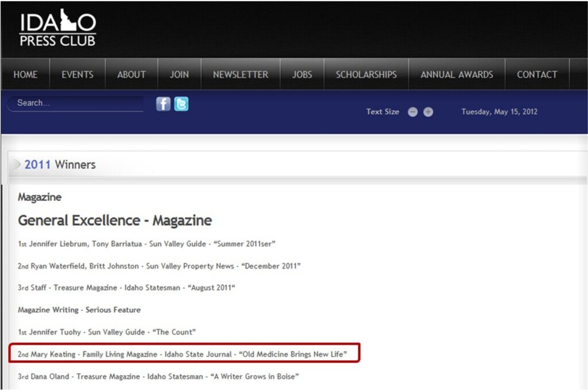588x392 pixels.
Task: Navigate to the Newsletter section
Action: (240, 75)
